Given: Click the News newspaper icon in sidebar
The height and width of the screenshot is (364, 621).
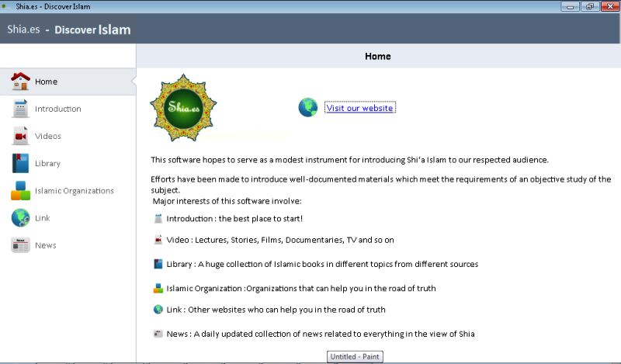Looking at the screenshot, I should tap(21, 245).
